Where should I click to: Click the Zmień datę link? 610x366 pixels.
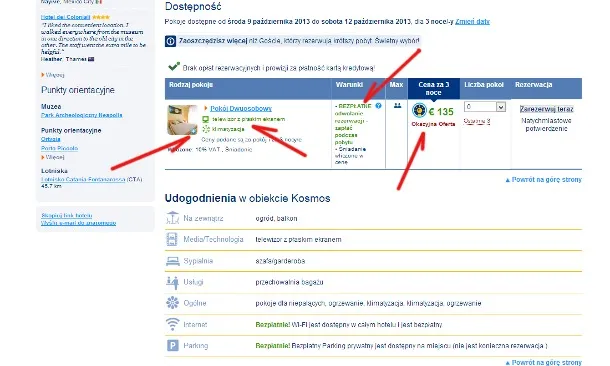coord(472,21)
